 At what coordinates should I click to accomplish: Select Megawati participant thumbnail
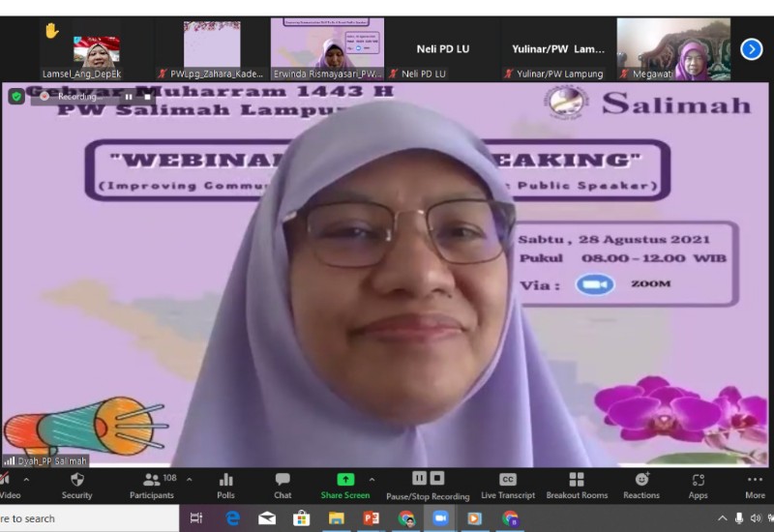click(x=673, y=49)
